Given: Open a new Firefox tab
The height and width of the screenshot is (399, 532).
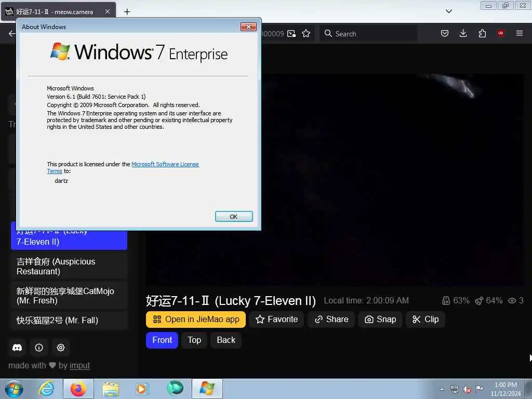Looking at the screenshot, I should pos(127,12).
